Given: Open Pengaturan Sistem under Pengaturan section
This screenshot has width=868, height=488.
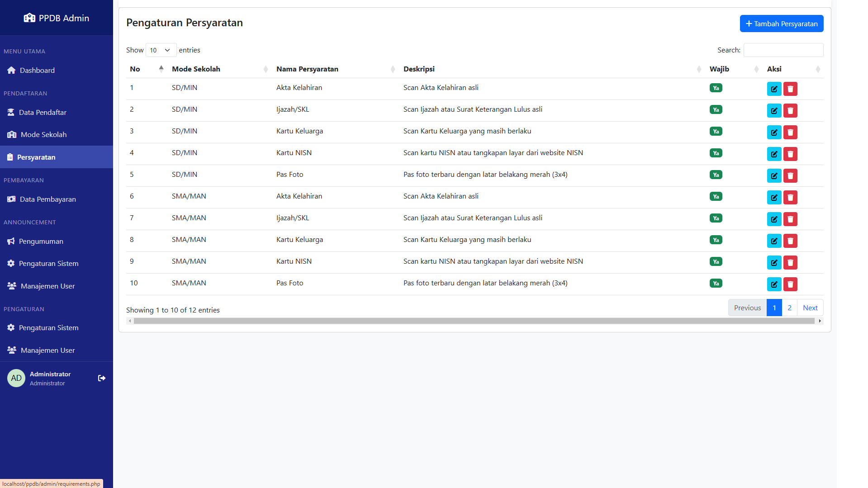Looking at the screenshot, I should 57,328.
